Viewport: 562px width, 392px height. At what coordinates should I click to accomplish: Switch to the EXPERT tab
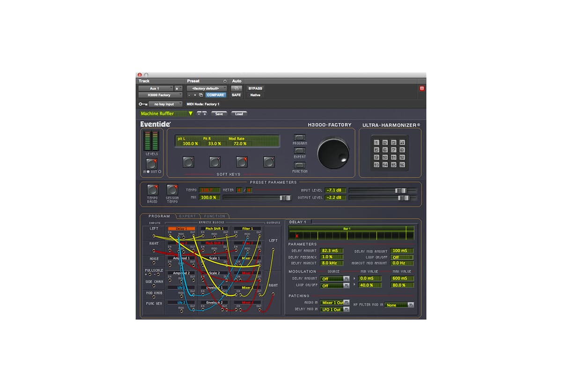click(187, 216)
